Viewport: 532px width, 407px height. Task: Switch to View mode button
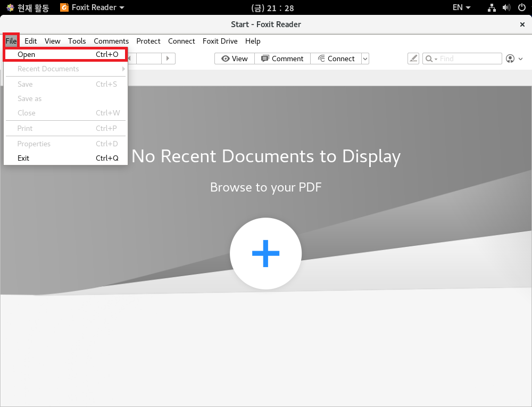pos(235,59)
